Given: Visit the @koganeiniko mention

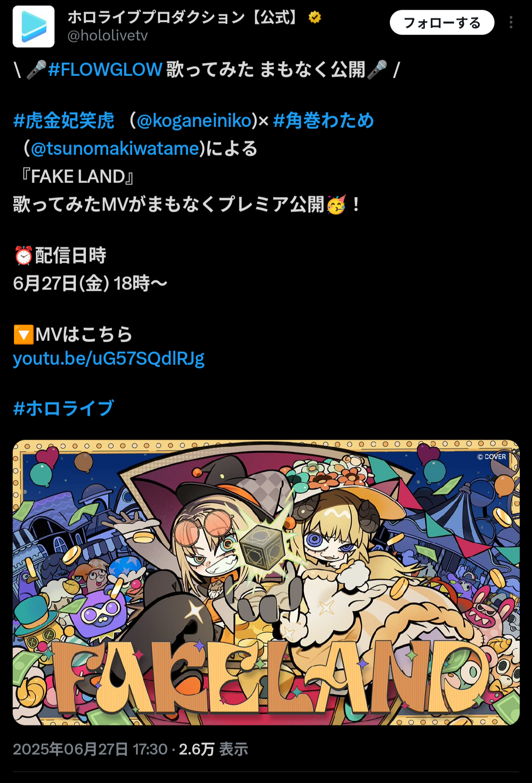Looking at the screenshot, I should pos(194,120).
